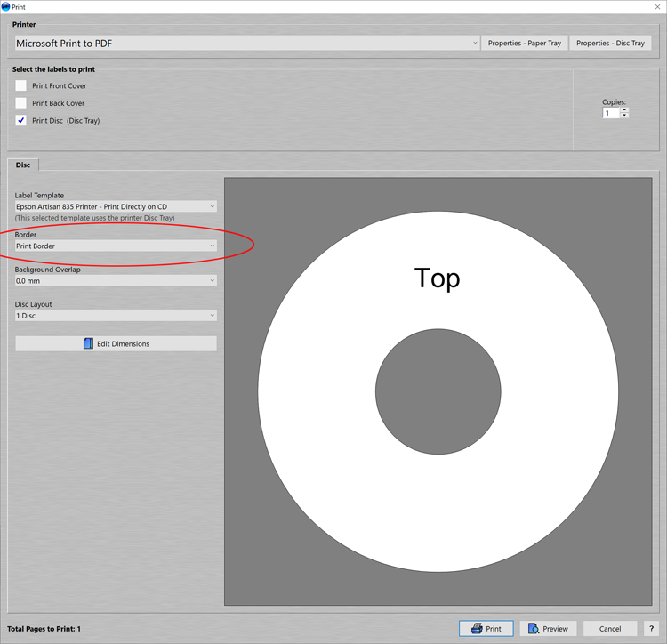Open the Border dropdown showing Print Border
Screen dimensions: 667x644
click(x=116, y=246)
